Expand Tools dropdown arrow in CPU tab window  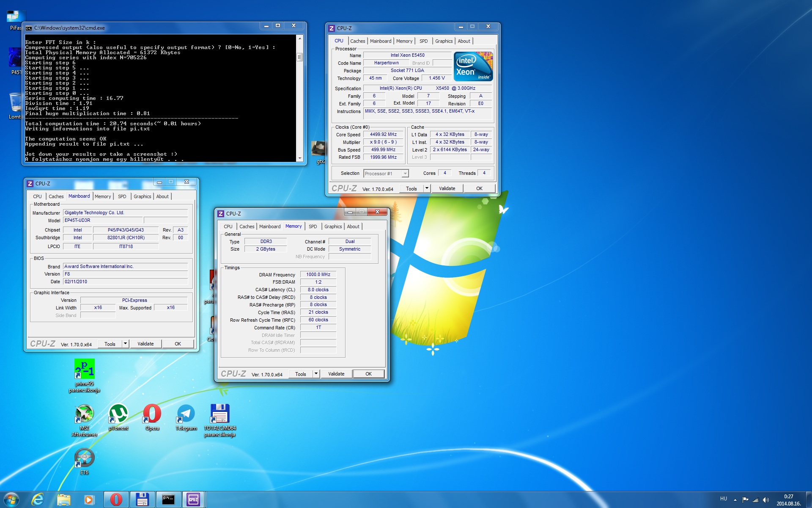point(427,188)
